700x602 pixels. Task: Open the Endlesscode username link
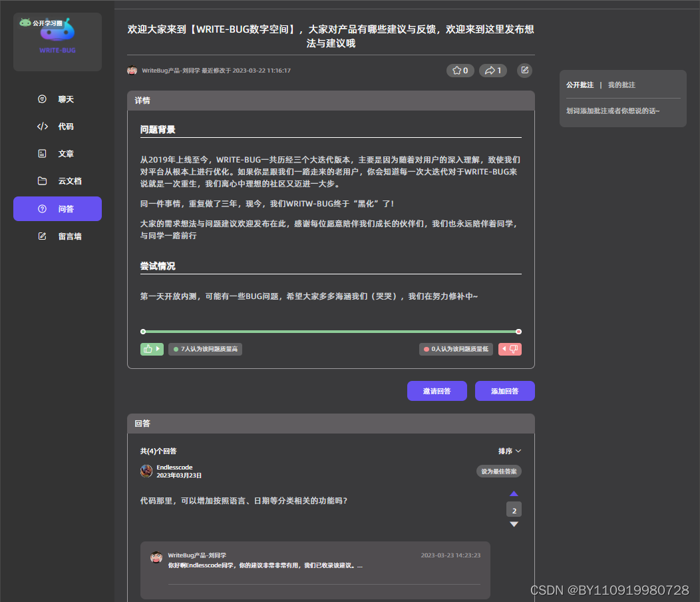coord(174,467)
